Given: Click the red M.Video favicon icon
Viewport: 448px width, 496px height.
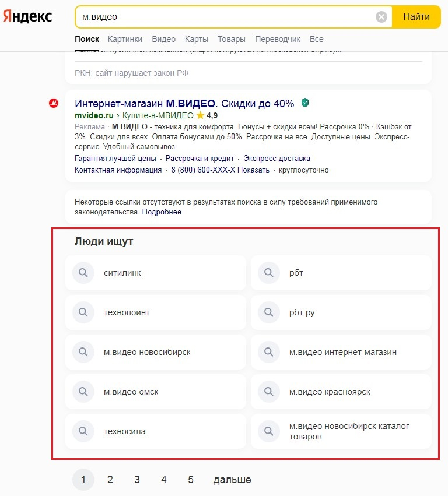Looking at the screenshot, I should tap(54, 104).
